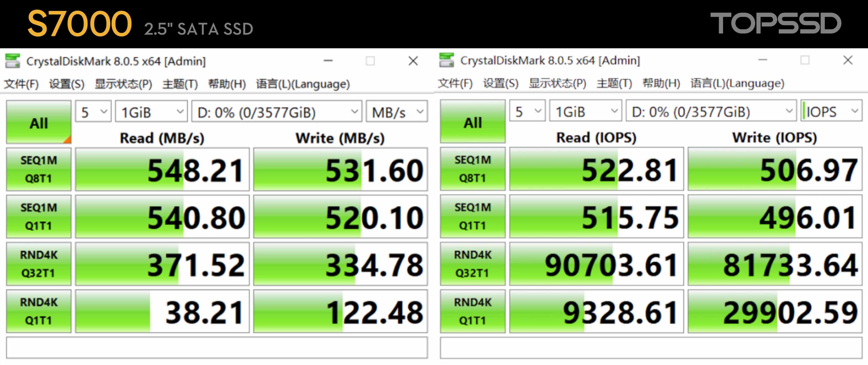This screenshot has height=365, width=868.
Task: Open 主题(T) menu in right window
Action: (614, 83)
